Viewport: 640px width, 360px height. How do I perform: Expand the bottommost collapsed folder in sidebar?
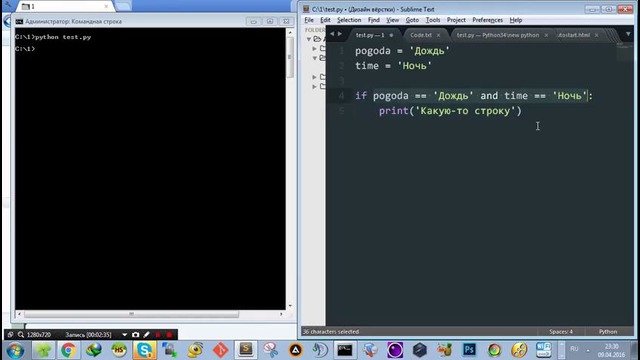pos(315,87)
